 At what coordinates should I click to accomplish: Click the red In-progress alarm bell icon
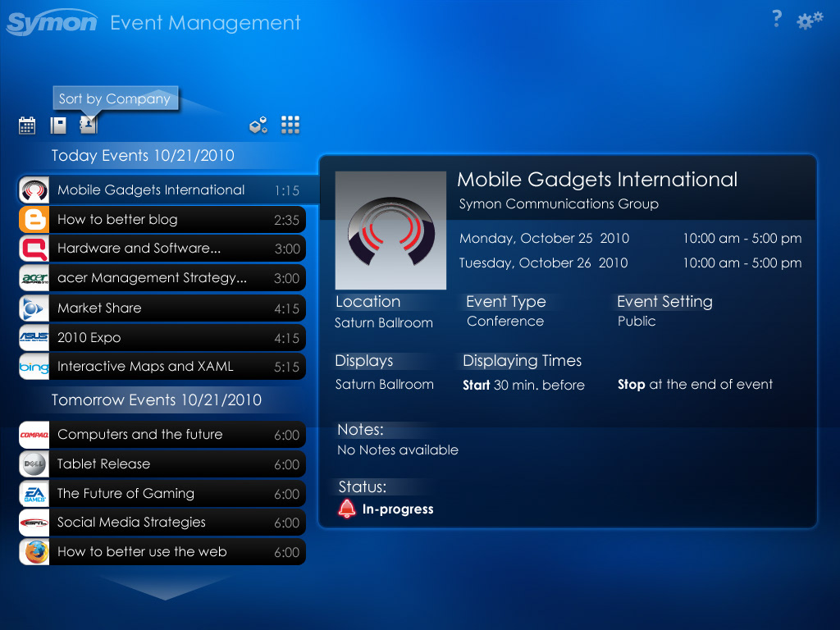[347, 509]
